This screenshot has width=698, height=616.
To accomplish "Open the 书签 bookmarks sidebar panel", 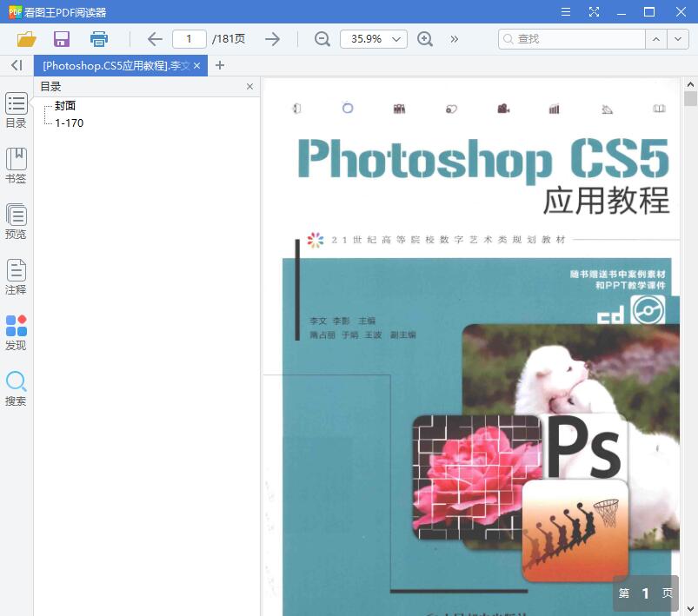I will pos(16,166).
